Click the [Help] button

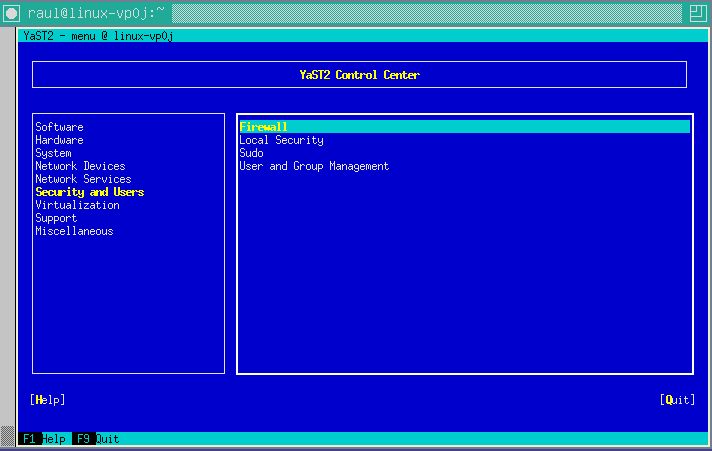[x=48, y=400]
